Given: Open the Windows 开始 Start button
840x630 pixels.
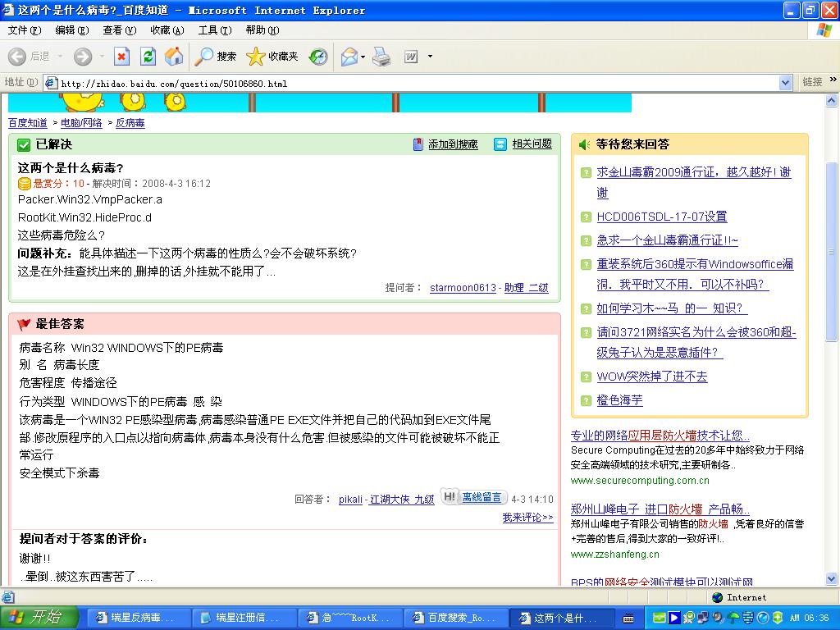Looking at the screenshot, I should [x=39, y=618].
